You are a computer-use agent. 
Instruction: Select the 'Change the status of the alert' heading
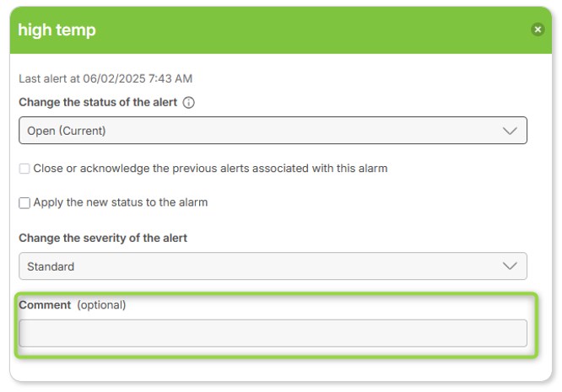[x=98, y=102]
